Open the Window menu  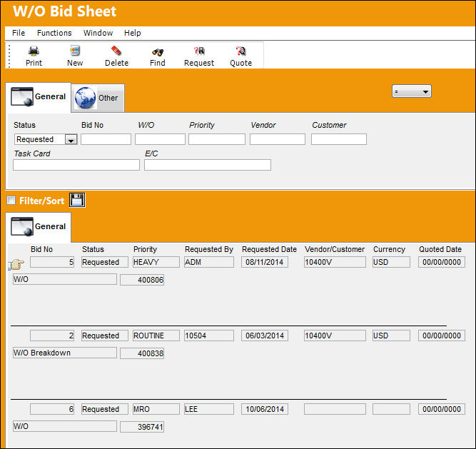coord(98,33)
